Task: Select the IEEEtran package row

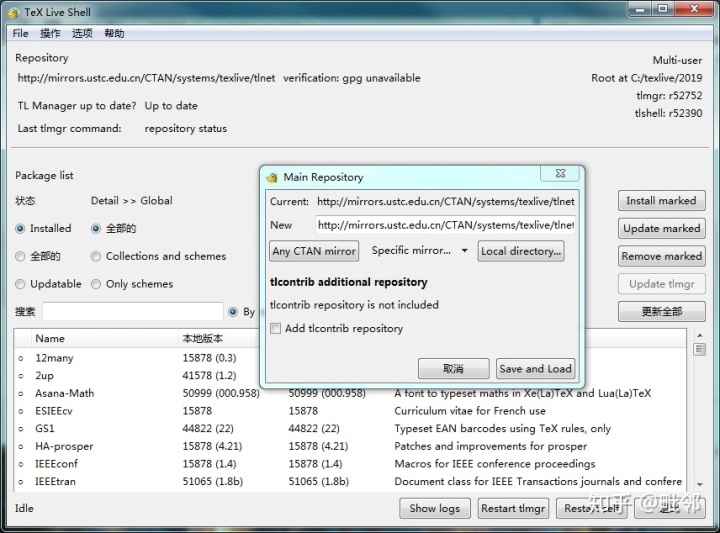Action: tap(350, 482)
